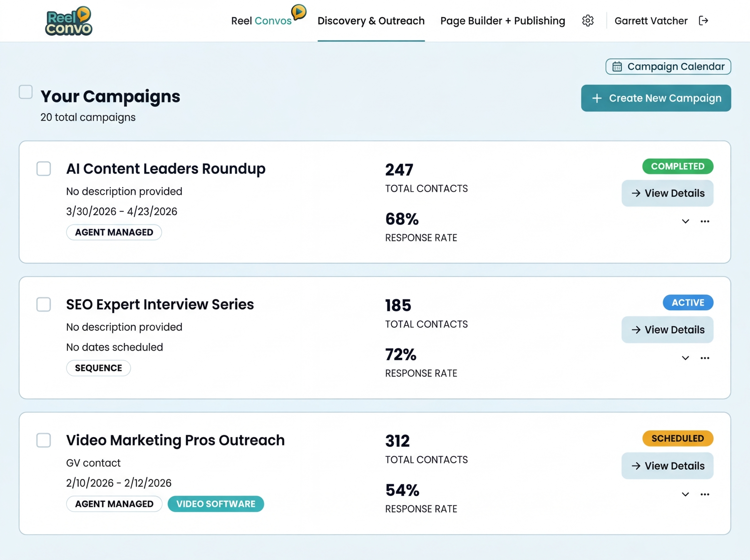Click the VIDEO SOFTWARE tag
The image size is (750, 560).
point(216,504)
